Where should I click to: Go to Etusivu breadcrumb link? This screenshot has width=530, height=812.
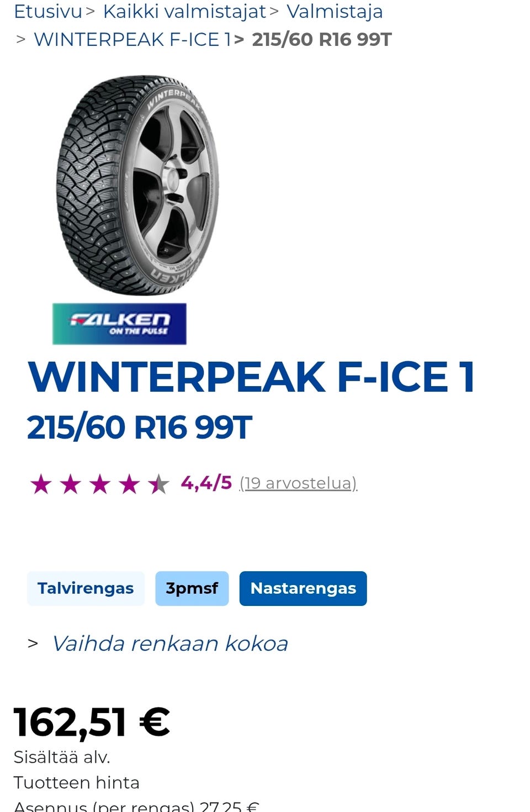(47, 11)
